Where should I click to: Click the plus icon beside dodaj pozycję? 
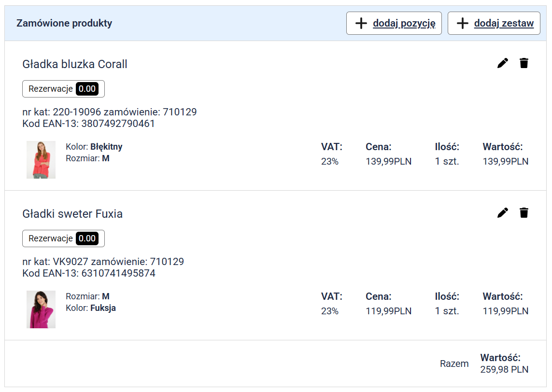tap(361, 23)
